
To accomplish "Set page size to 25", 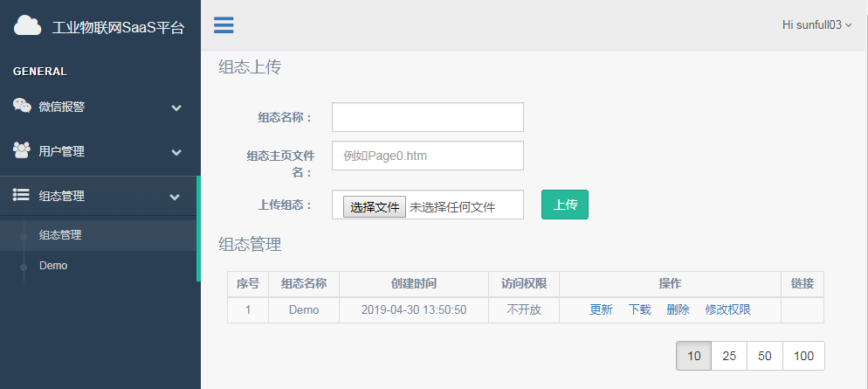I will pos(729,356).
